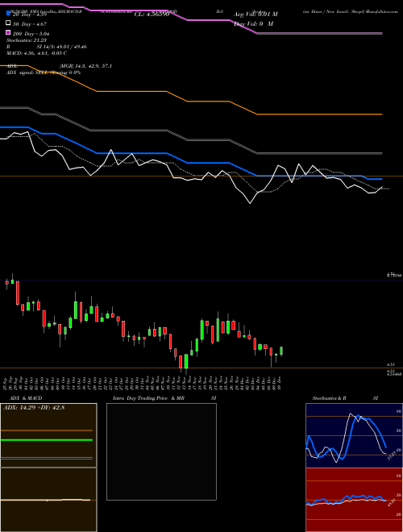
Task: Select the '50 Day - 4.67' legend label
Action: [30, 24]
